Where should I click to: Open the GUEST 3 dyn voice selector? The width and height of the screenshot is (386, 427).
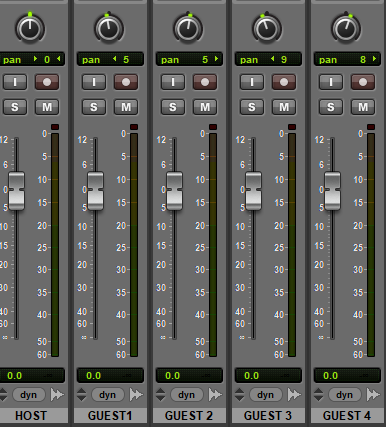(x=266, y=395)
